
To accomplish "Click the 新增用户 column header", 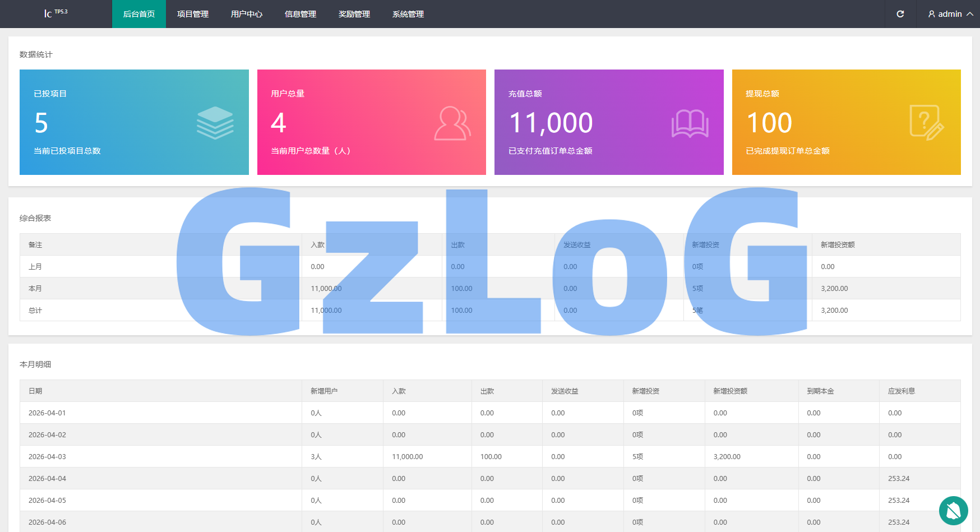I will point(324,391).
